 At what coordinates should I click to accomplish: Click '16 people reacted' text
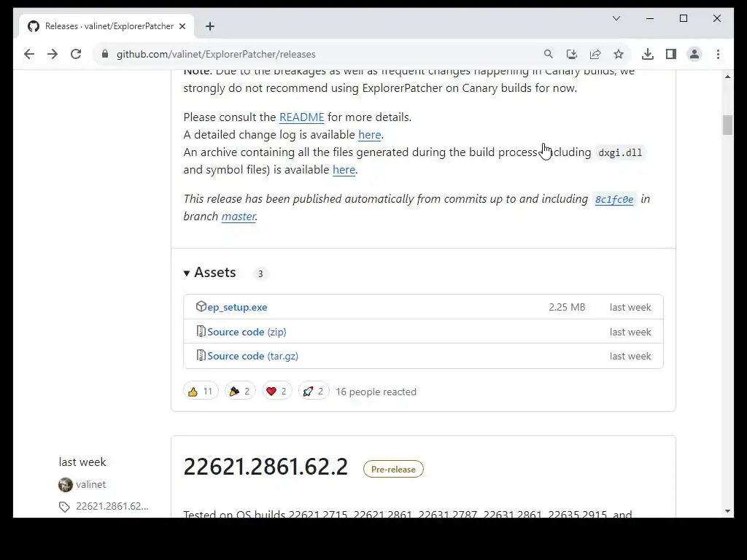click(x=376, y=392)
